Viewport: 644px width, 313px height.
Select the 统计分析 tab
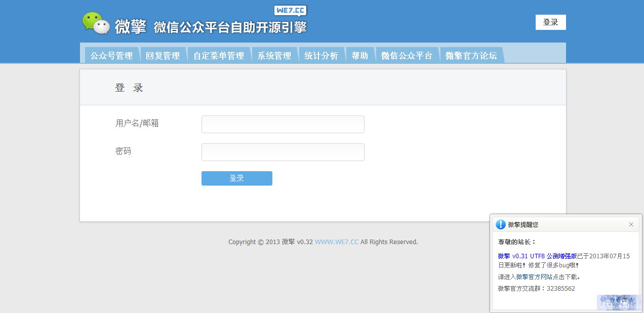[321, 56]
